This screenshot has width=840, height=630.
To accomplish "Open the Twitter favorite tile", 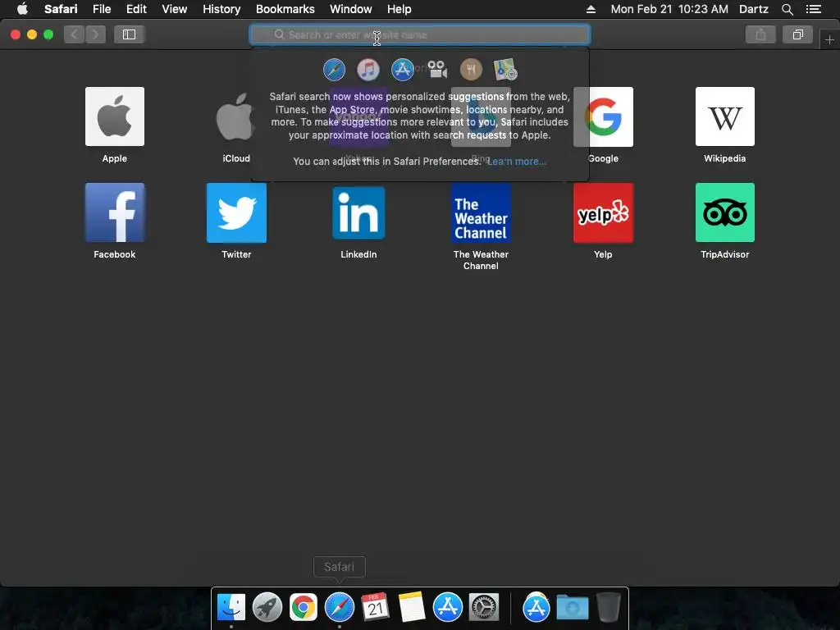I will [x=236, y=212].
